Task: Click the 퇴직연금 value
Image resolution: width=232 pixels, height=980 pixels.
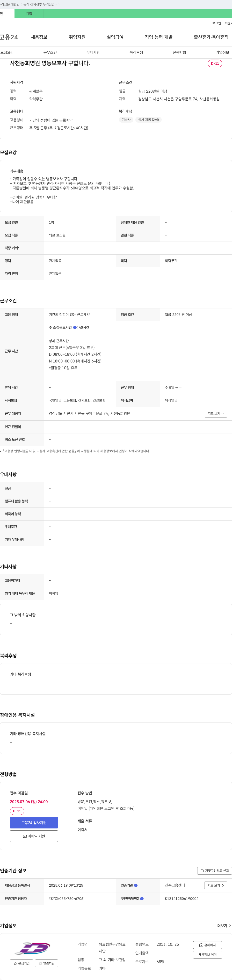Action: tap(171, 400)
